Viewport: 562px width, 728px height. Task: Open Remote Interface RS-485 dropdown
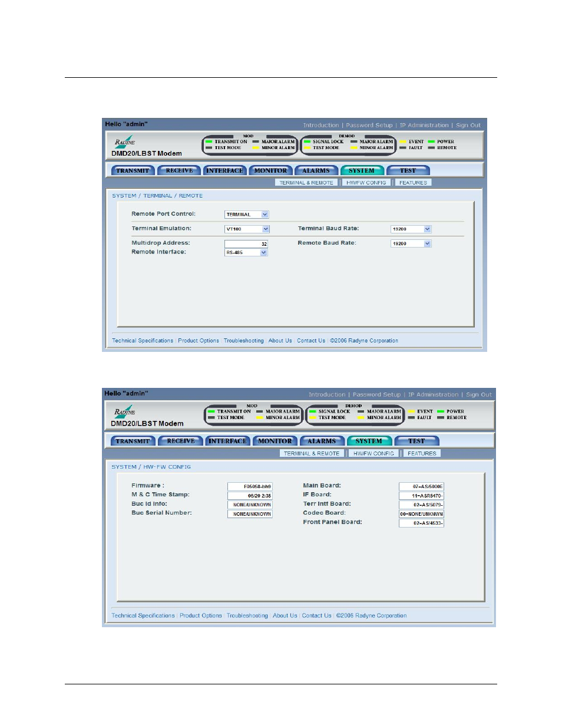(x=246, y=252)
